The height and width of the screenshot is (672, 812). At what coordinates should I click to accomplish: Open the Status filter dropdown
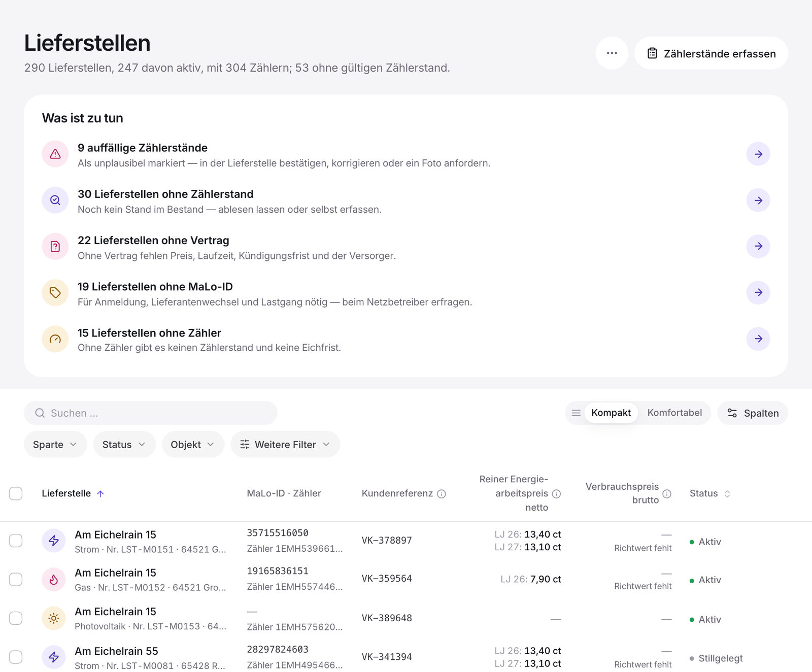pyautogui.click(x=124, y=445)
